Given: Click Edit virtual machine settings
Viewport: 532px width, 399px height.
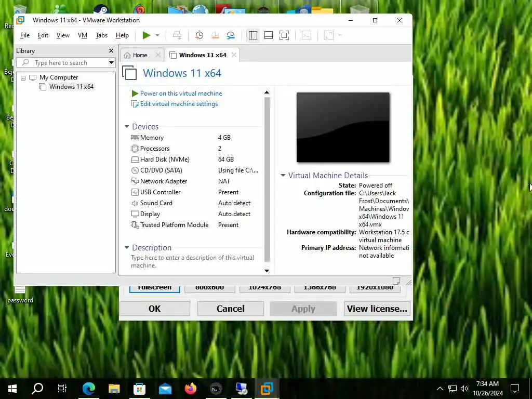Looking at the screenshot, I should click(179, 104).
